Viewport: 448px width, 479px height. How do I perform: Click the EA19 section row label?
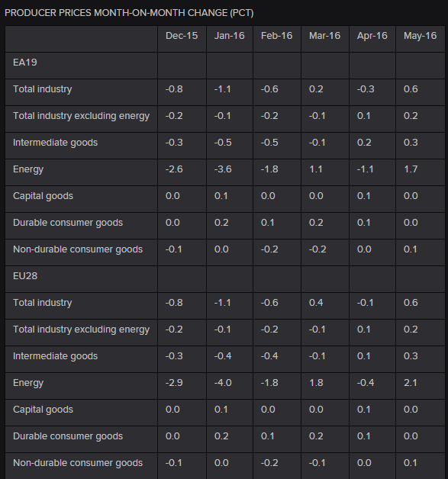tap(25, 63)
